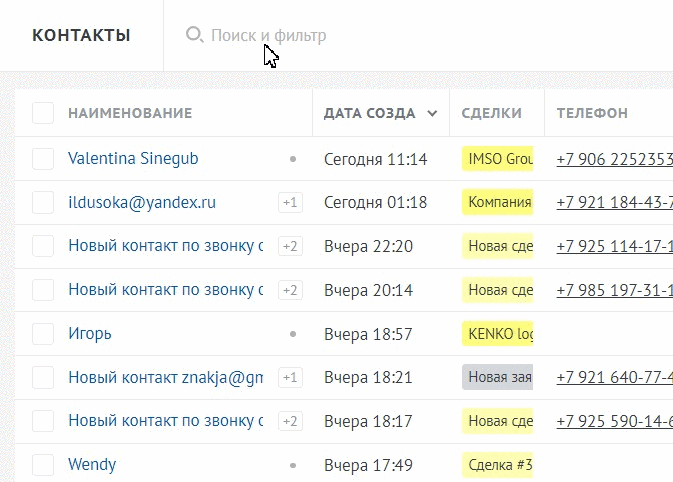673x482 pixels.
Task: Click the Телефон column header
Action: 592,114
